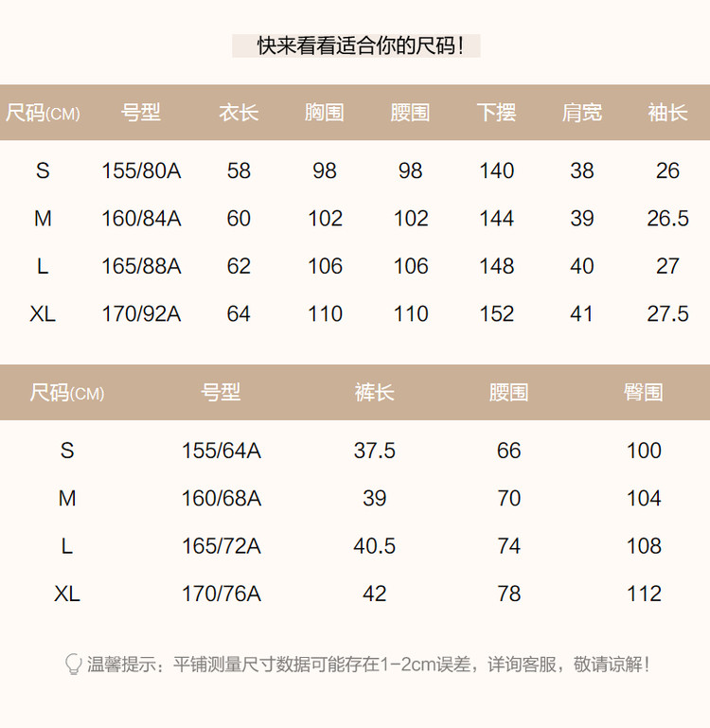710x728 pixels.
Task: Click the 肩宽 column header
Action: [x=581, y=113]
